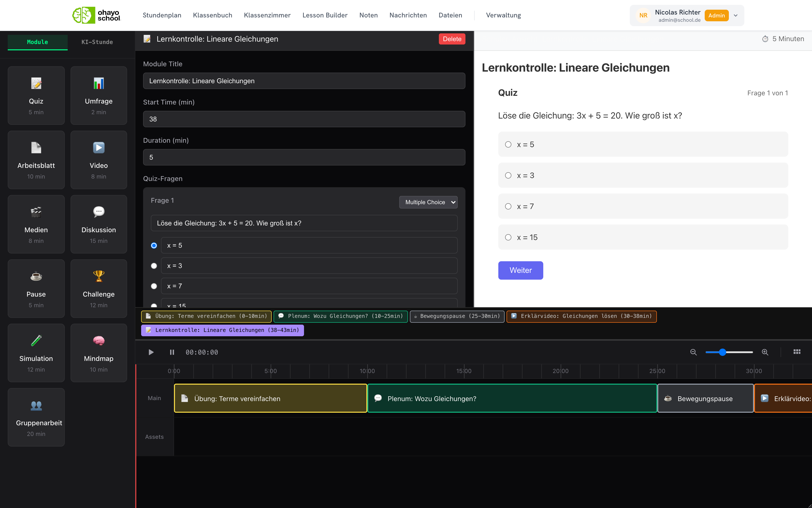Add the Pause module card
The width and height of the screenshot is (812, 508).
(36, 289)
